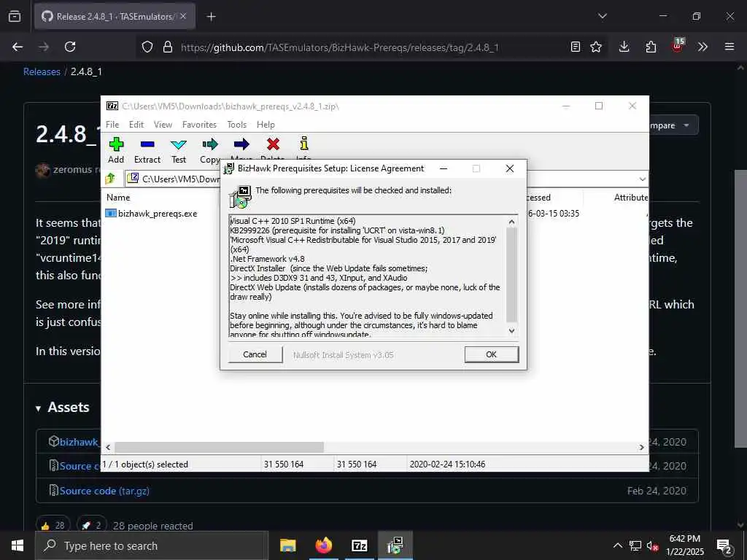The height and width of the screenshot is (560, 747).
Task: Click the Test icon in 7-Zip toolbar
Action: [x=179, y=144]
